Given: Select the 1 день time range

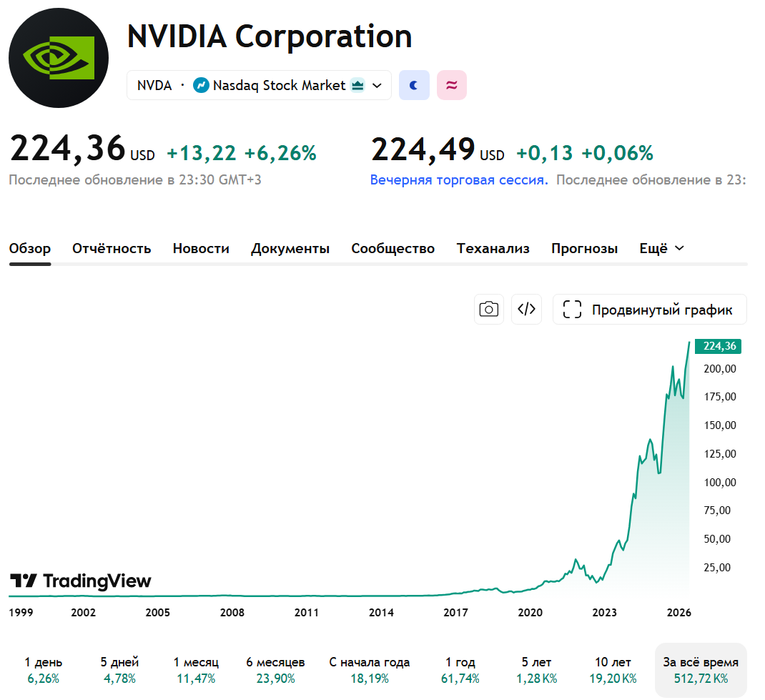Looking at the screenshot, I should coord(44,670).
